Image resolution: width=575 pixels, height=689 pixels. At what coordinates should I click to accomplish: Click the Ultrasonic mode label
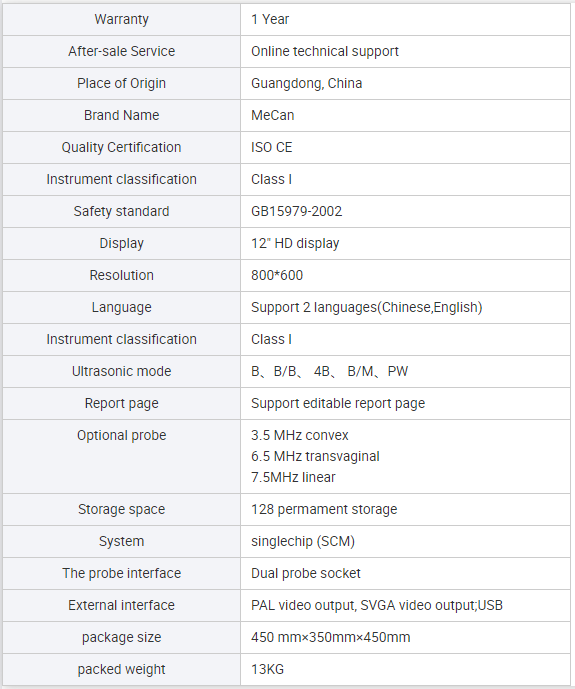pyautogui.click(x=121, y=371)
